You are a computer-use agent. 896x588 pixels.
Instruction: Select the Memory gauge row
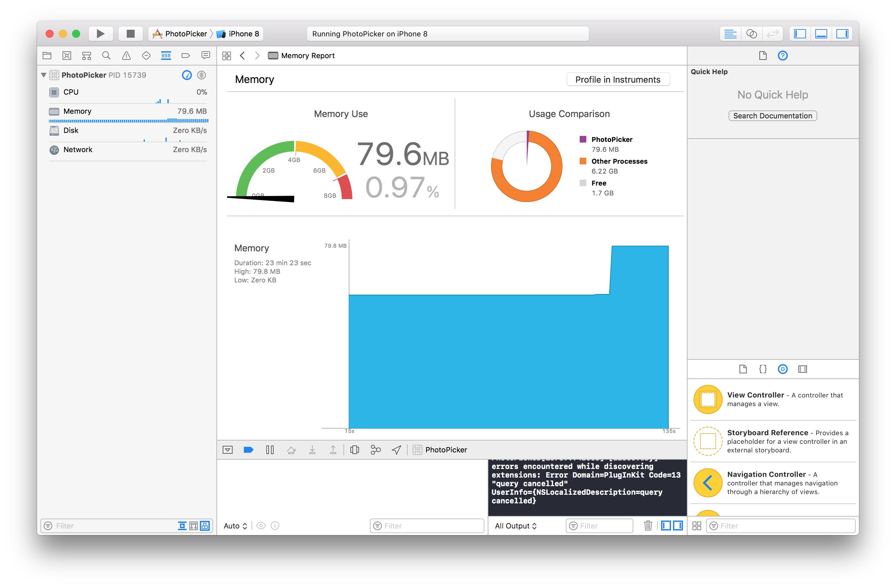coord(128,114)
